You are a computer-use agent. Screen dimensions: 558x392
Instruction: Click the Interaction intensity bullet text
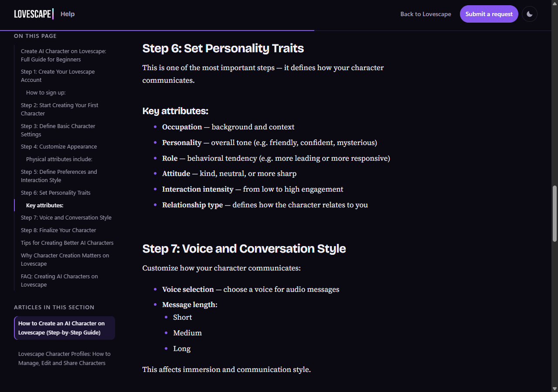tap(253, 189)
